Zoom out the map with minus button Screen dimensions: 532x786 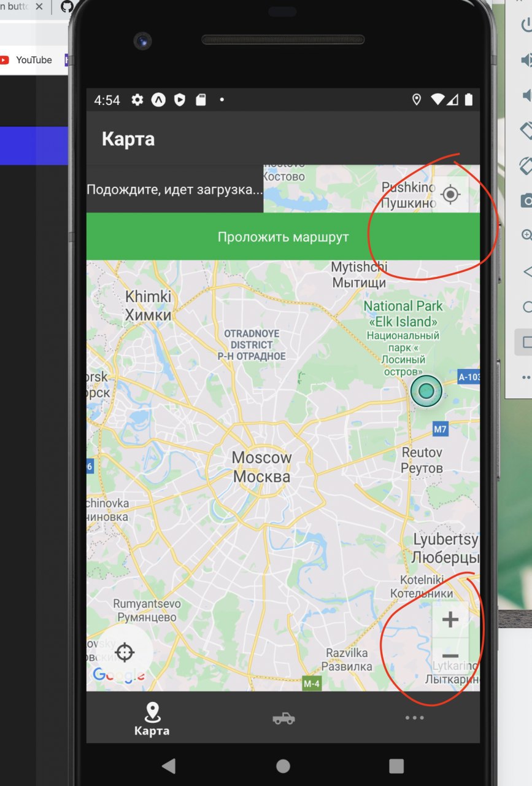pyautogui.click(x=450, y=656)
